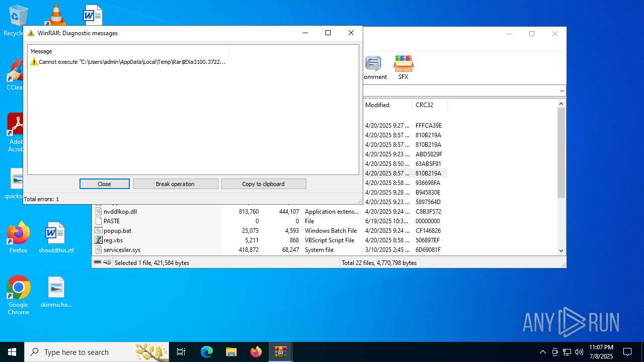Click 'Selected 1 file' status bar text
644x362 pixels.
click(152, 263)
